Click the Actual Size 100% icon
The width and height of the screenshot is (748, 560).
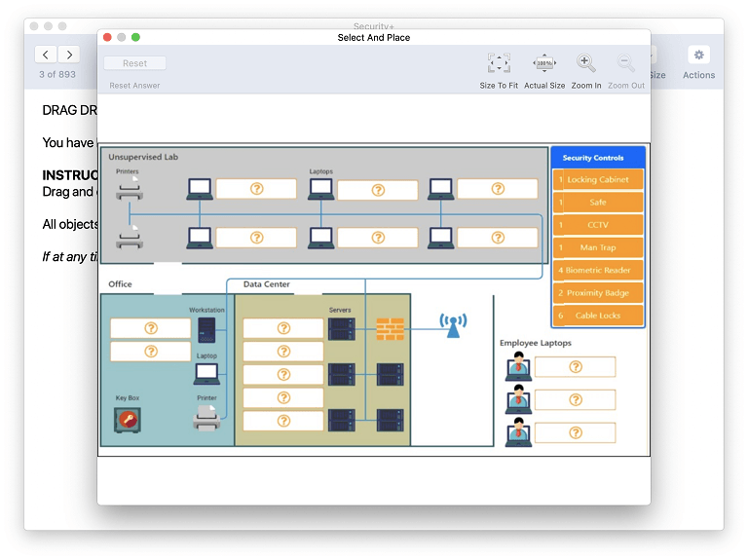coord(543,63)
